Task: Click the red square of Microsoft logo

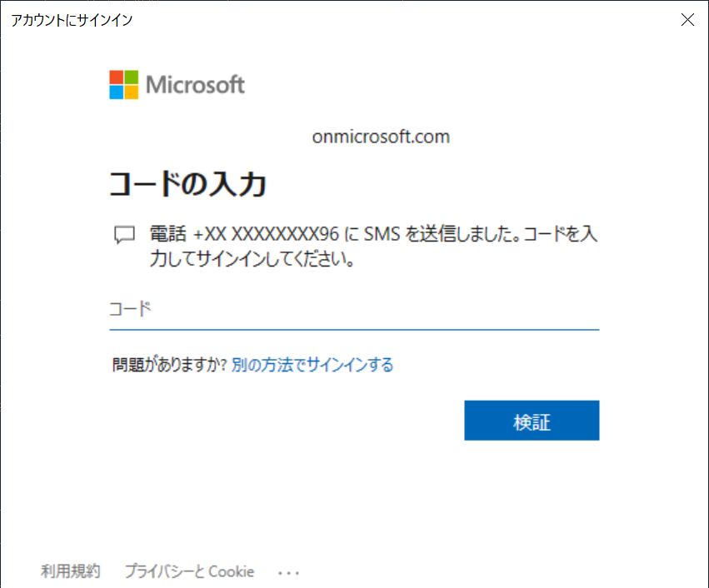Action: click(x=116, y=77)
